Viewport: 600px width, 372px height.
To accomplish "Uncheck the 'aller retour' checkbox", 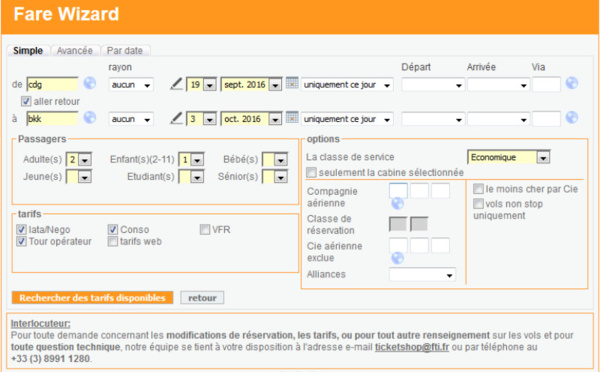I will 26,101.
